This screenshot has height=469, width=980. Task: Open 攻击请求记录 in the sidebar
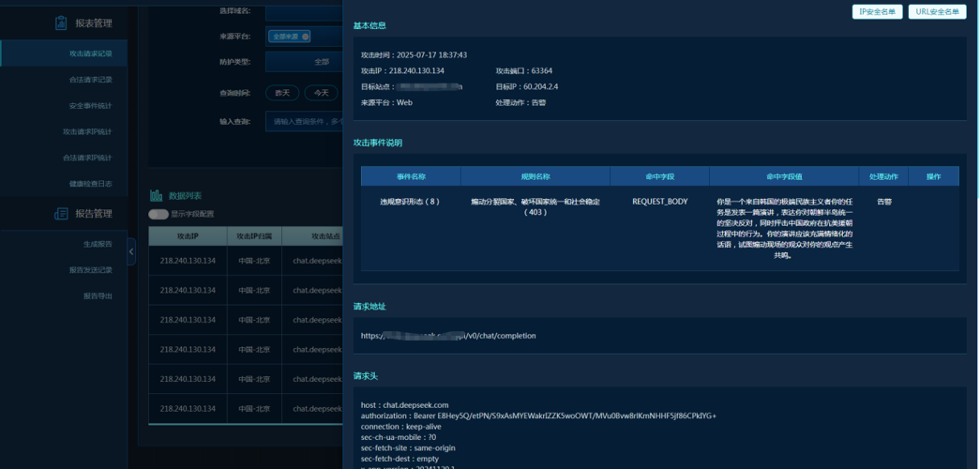(90, 53)
